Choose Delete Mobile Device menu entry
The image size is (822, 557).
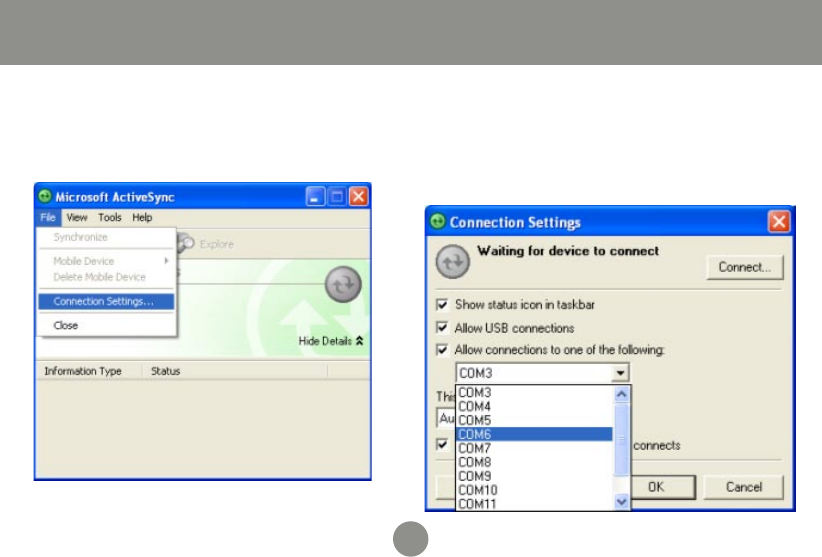(x=106, y=277)
